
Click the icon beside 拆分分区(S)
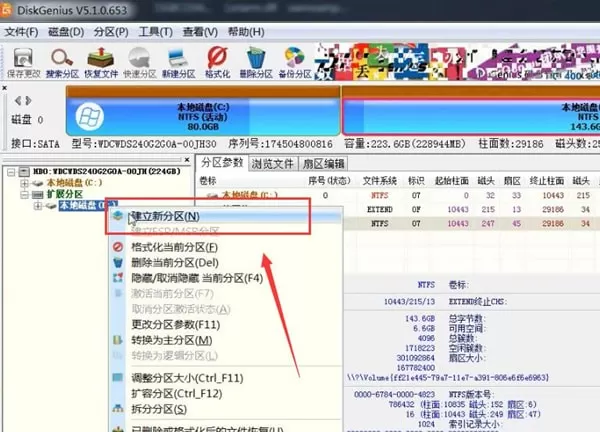(118, 409)
